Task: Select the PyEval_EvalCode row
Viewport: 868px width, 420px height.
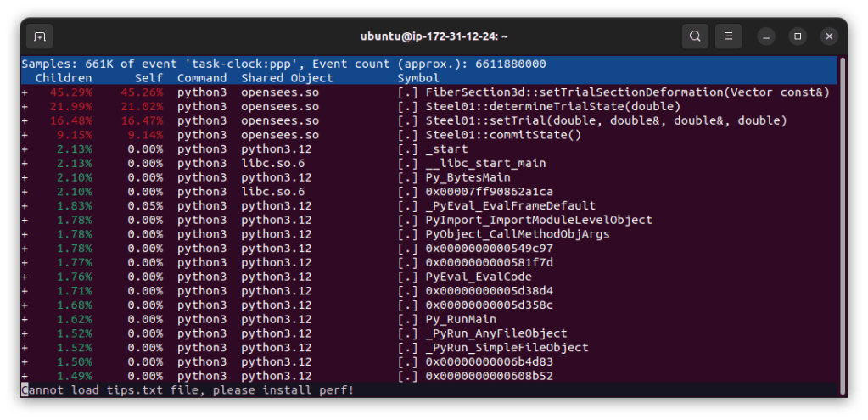Action: pos(479,277)
